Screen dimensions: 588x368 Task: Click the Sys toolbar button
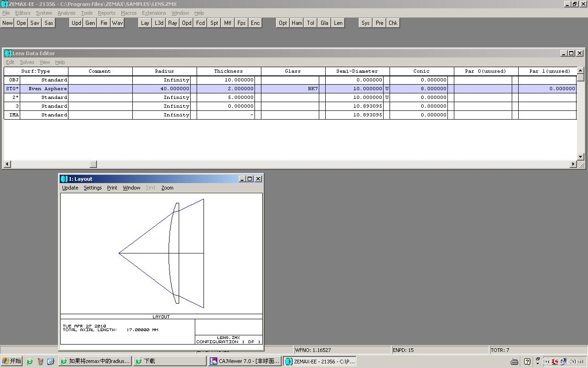point(366,23)
